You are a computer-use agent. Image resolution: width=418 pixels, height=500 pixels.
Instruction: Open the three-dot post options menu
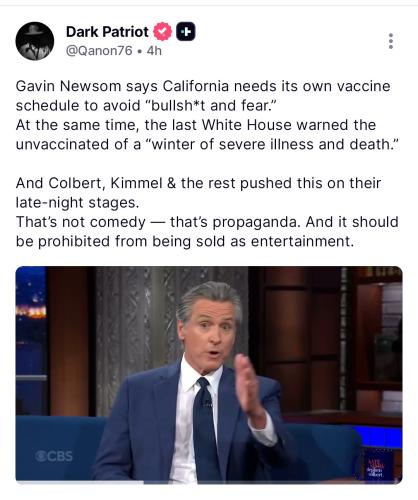click(391, 41)
